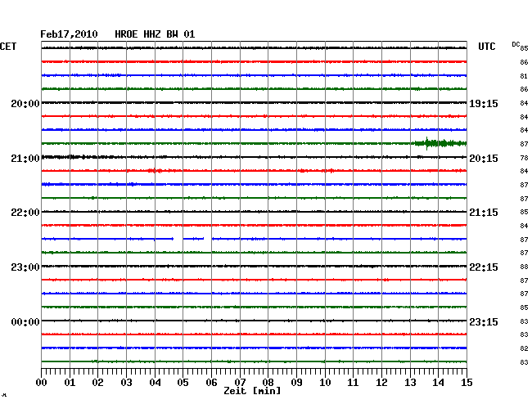The width and height of the screenshot is (532, 404).
Task: Click the blue trace data gap before minute 05
Action: (x=178, y=239)
